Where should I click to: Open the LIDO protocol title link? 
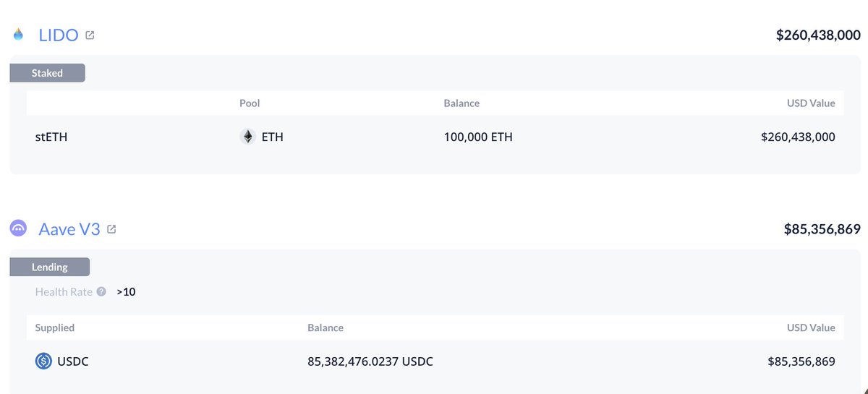59,35
